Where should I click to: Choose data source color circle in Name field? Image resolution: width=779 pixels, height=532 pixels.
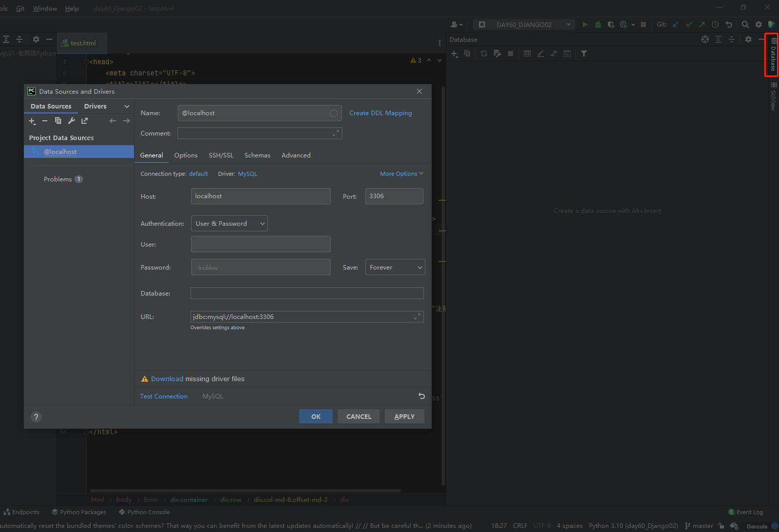(x=334, y=113)
